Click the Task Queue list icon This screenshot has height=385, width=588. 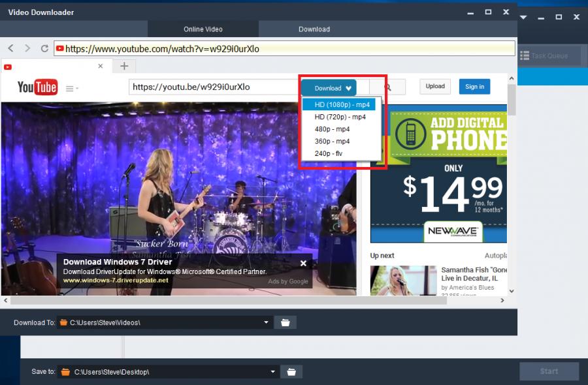525,55
